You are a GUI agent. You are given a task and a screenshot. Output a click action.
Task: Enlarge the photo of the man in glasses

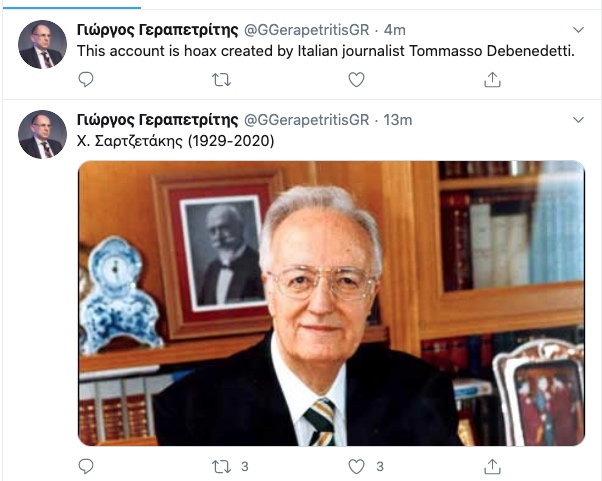coord(331,303)
